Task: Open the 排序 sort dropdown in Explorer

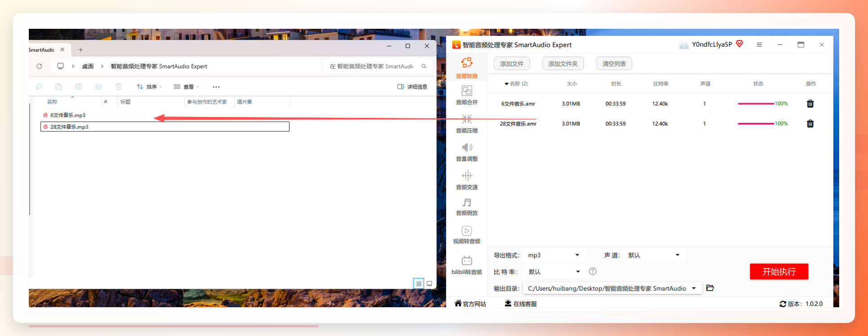Action: tap(149, 87)
